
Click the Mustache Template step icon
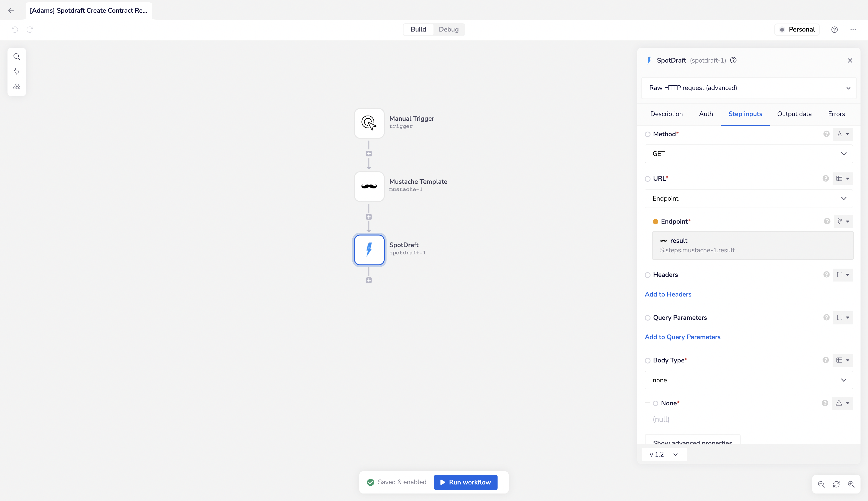click(369, 186)
